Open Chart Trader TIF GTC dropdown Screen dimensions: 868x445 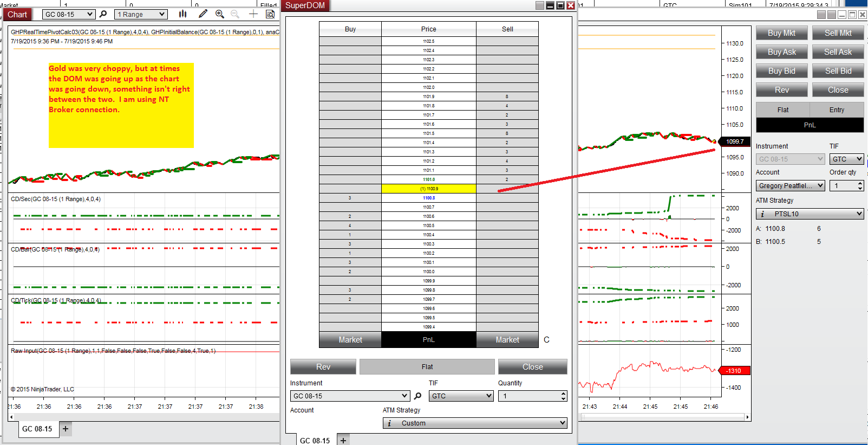[x=847, y=159]
